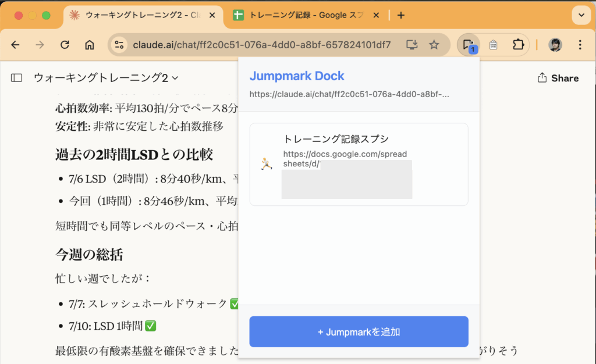
Task: Click the 7/6 LSD（2時間） bullet line
Action: point(153,179)
